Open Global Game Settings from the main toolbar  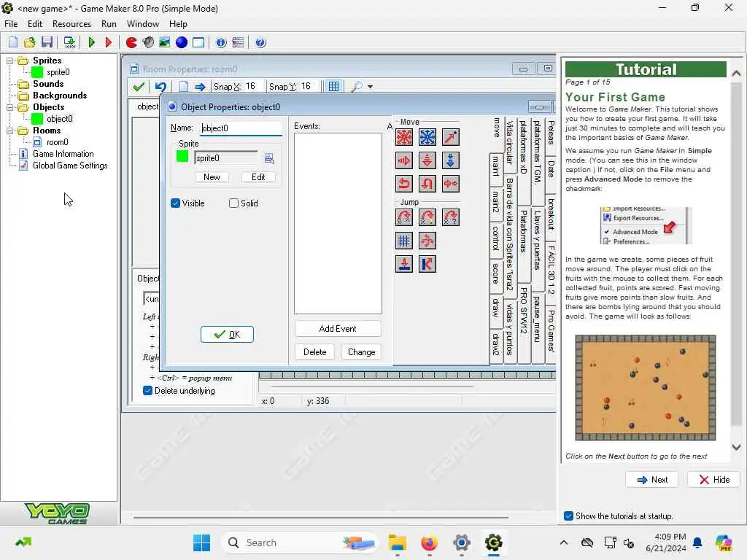238,42
